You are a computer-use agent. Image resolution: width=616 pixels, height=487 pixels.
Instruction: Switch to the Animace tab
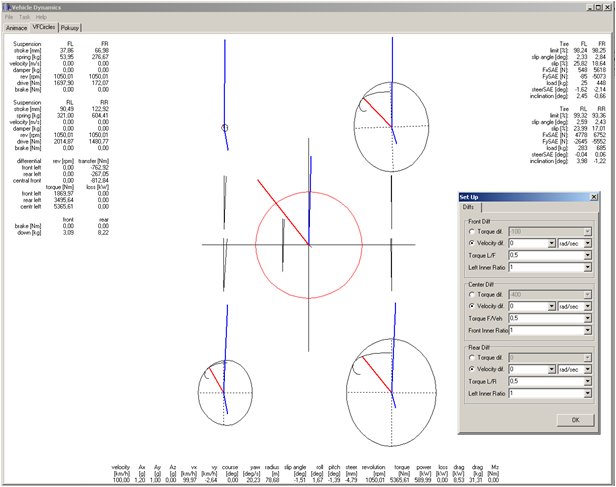[x=15, y=28]
